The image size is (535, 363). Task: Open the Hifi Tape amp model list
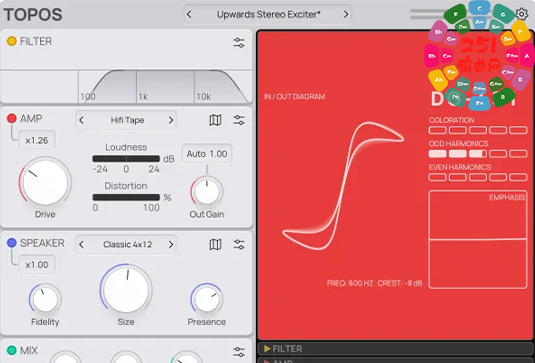pos(127,120)
